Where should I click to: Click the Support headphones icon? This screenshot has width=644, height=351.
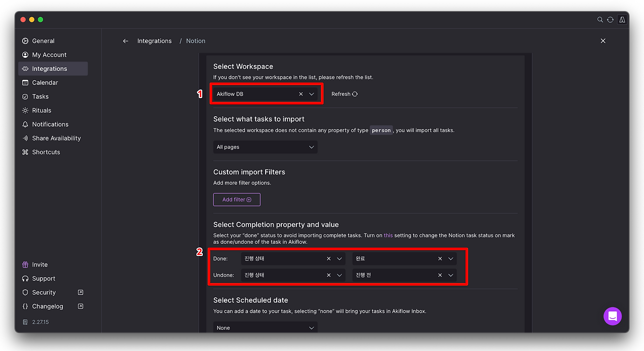(x=25, y=279)
